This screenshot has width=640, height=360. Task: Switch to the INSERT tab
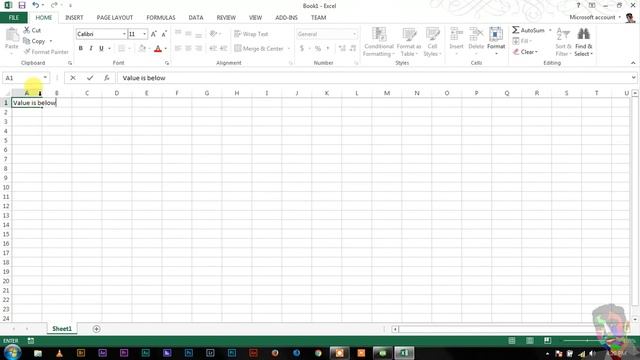point(74,18)
